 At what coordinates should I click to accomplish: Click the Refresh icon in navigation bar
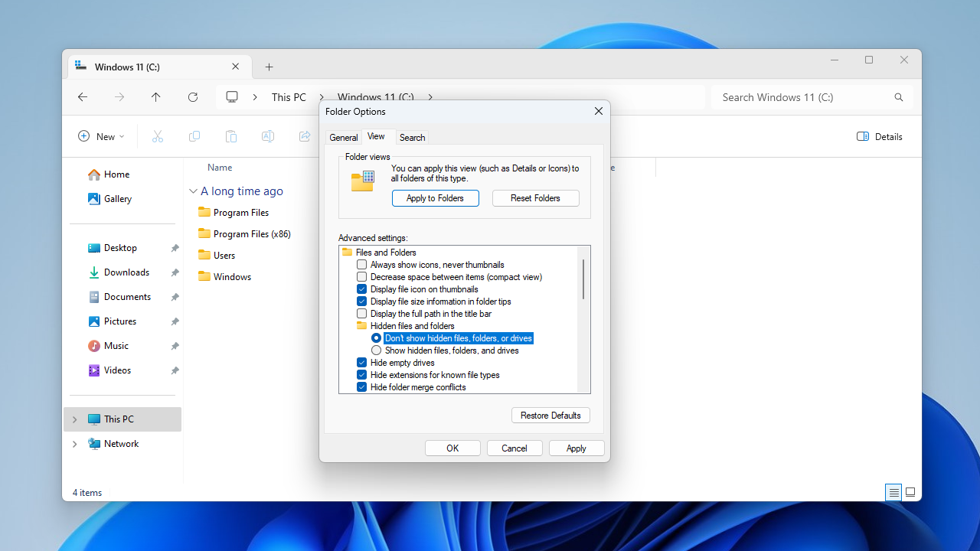193,97
